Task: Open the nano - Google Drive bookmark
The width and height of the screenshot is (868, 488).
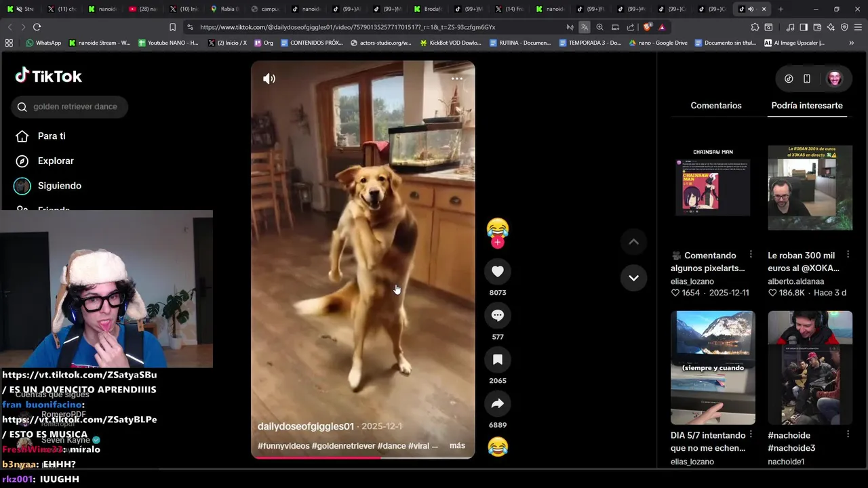Action: (x=658, y=43)
